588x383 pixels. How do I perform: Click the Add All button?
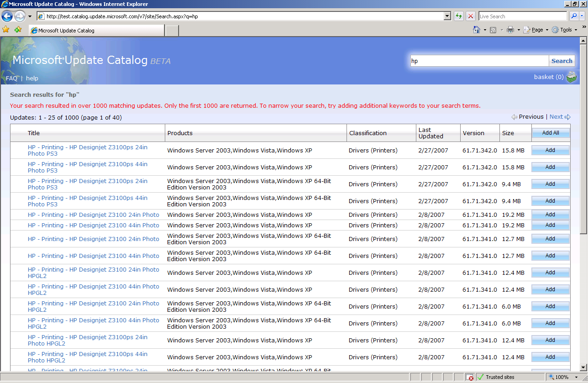pyautogui.click(x=551, y=133)
